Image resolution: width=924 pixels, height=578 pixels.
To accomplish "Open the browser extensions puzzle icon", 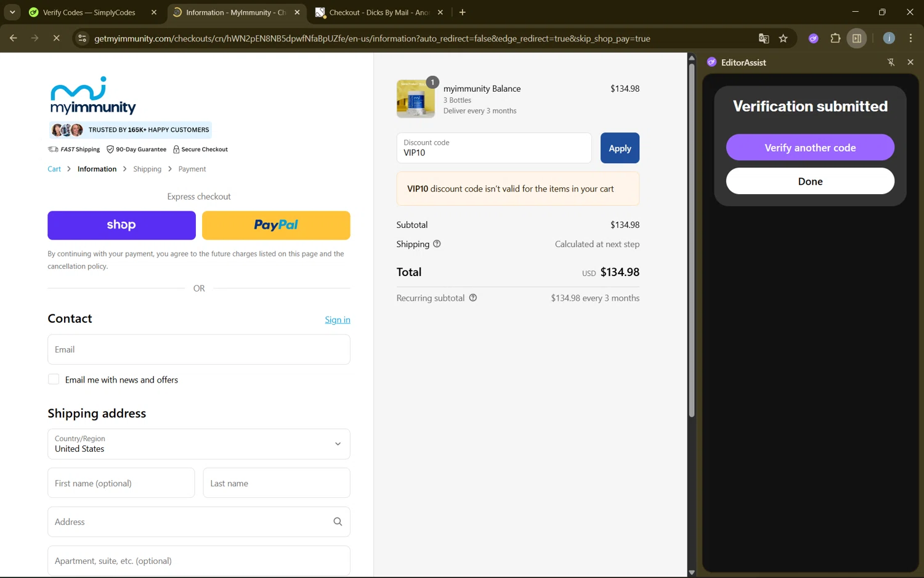I will coord(835,38).
